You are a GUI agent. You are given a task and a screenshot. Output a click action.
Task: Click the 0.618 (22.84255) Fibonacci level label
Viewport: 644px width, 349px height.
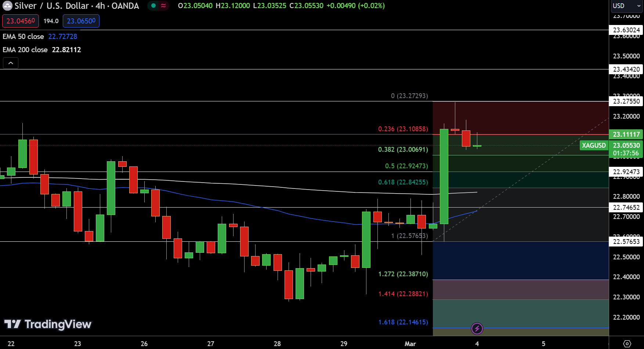[403, 182]
